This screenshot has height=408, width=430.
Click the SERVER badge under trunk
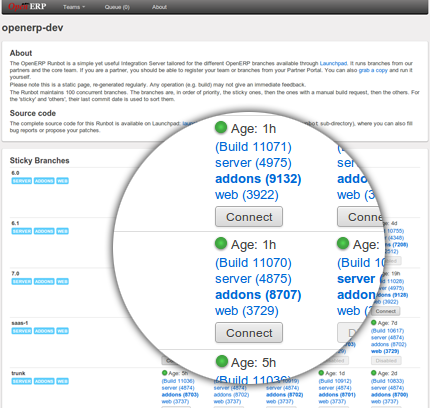pos(22,381)
